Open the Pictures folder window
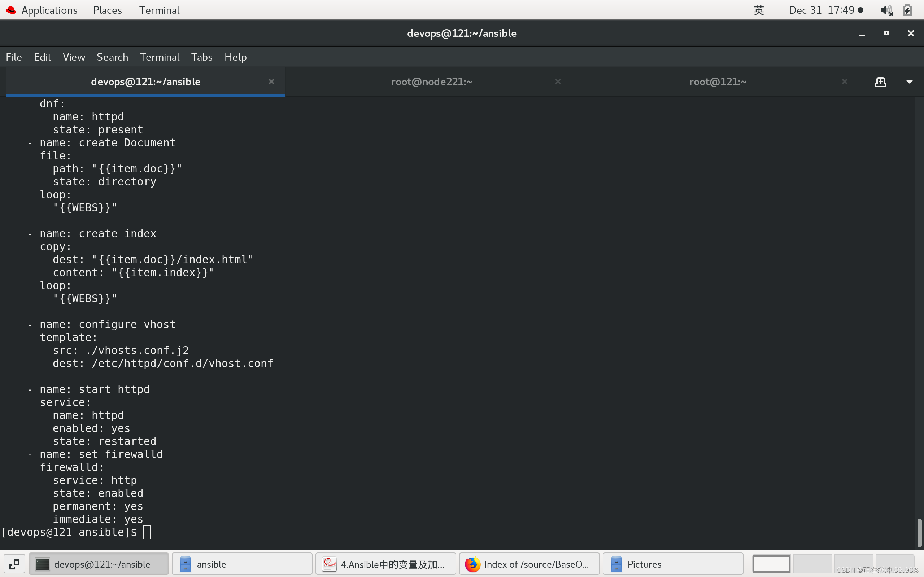The image size is (924, 577). click(x=672, y=564)
